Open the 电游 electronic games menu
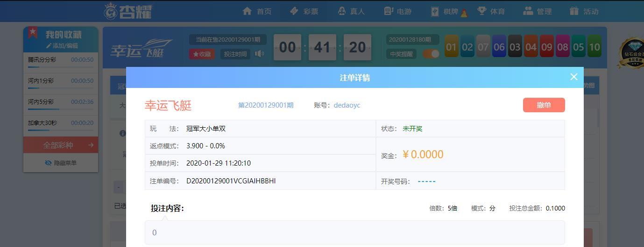 pos(397,11)
